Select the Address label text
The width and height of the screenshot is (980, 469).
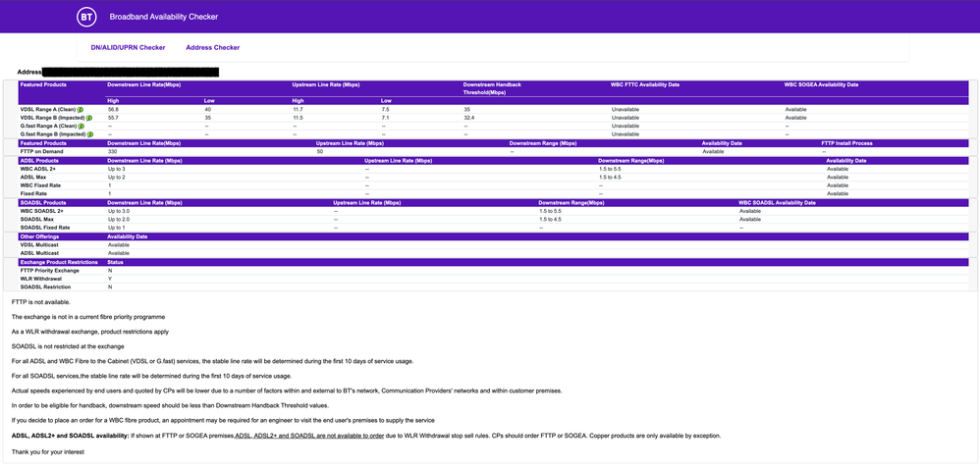point(29,72)
